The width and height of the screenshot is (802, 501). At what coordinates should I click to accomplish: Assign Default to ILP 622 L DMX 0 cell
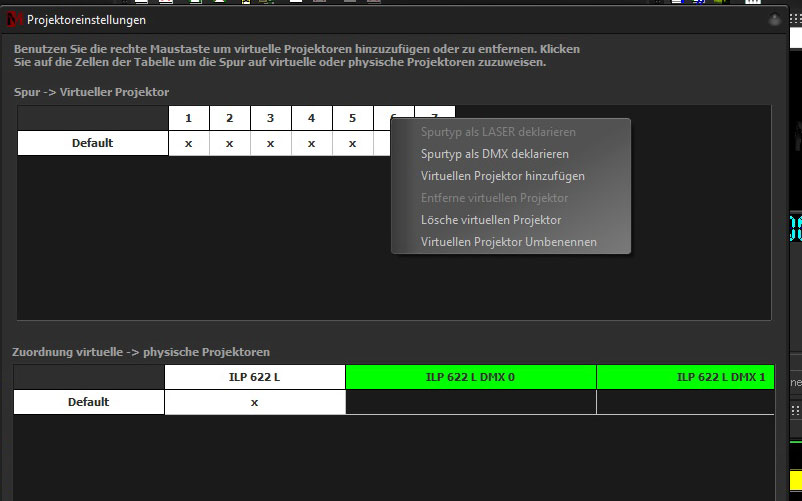(x=470, y=402)
